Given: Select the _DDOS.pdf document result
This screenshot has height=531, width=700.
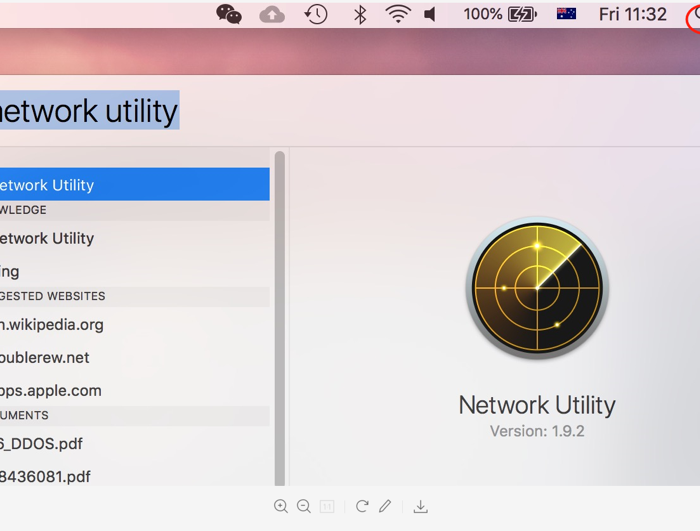Looking at the screenshot, I should point(134,443).
